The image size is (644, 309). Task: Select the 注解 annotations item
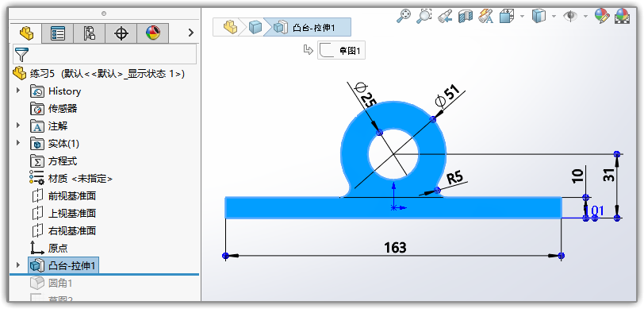(x=49, y=126)
